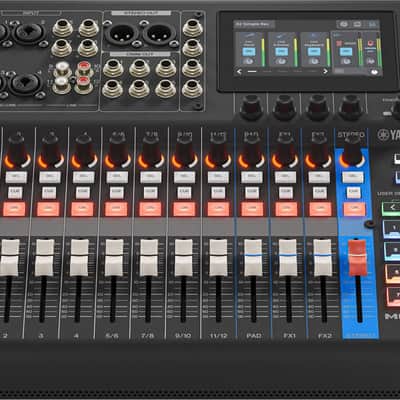
Task: Hit the CUE button on the STEREO strip
Action: [x=353, y=192]
